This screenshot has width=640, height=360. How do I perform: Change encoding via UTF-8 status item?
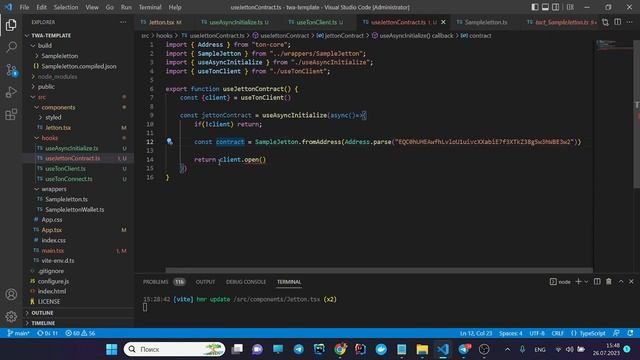click(x=537, y=333)
